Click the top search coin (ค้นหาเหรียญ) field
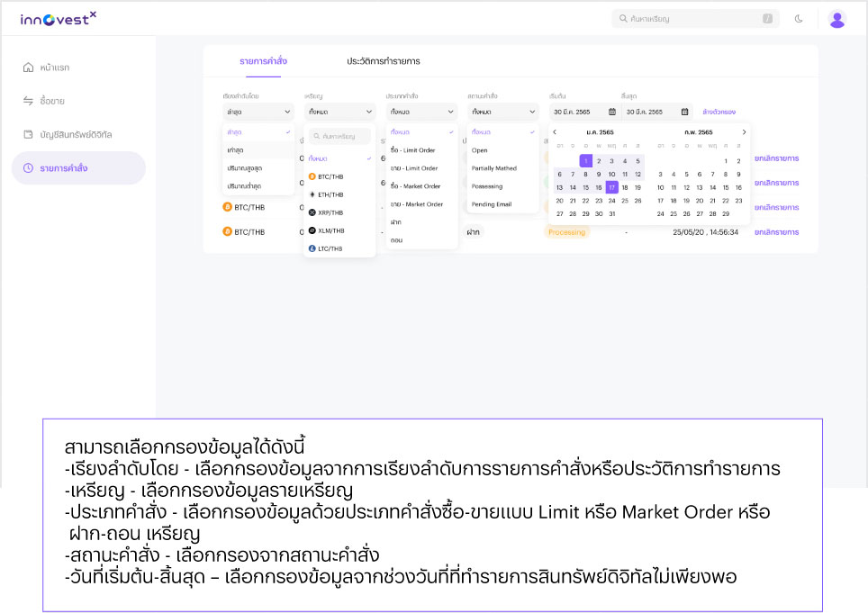The width and height of the screenshot is (868, 613). [695, 18]
